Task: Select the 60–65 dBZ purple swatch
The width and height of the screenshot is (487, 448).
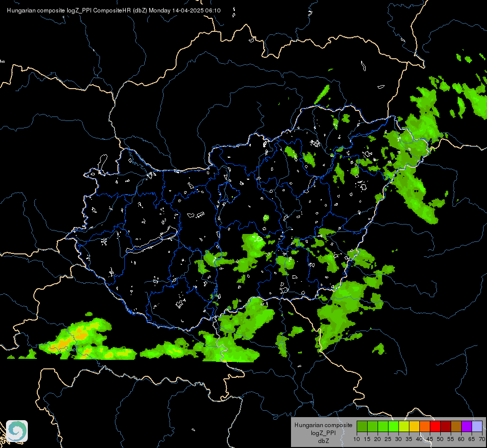Action: pyautogui.click(x=467, y=426)
